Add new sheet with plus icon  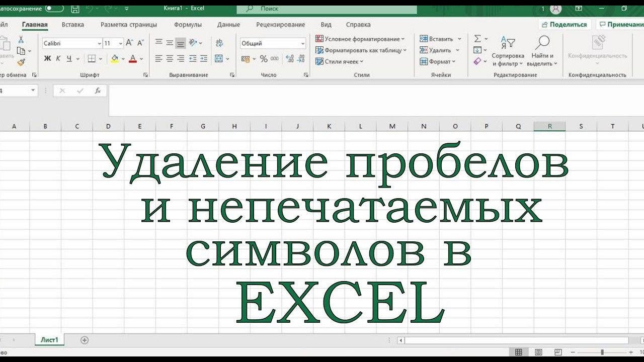(x=85, y=340)
